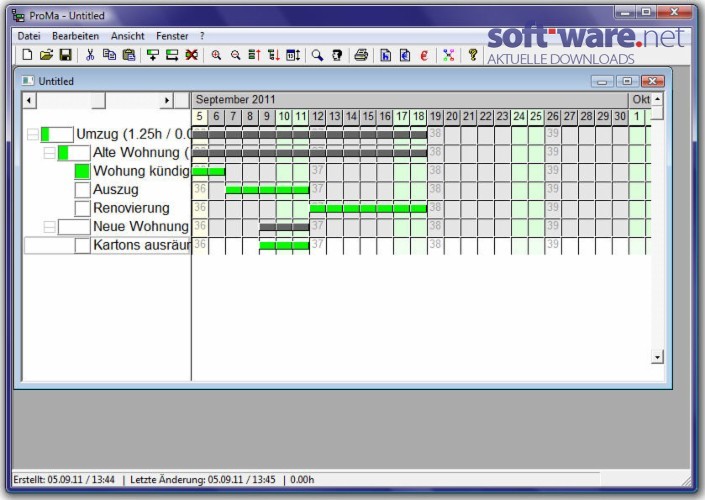
Task: Select the Umzug task row label
Action: (x=134, y=134)
